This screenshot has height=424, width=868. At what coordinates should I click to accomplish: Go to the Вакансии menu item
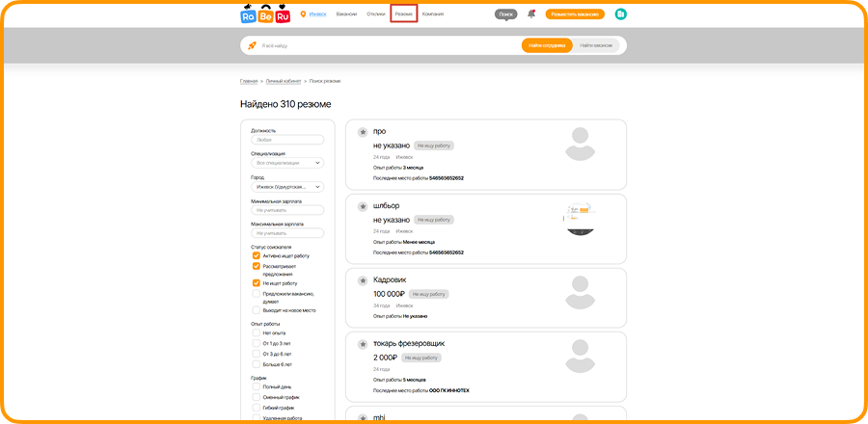(346, 14)
